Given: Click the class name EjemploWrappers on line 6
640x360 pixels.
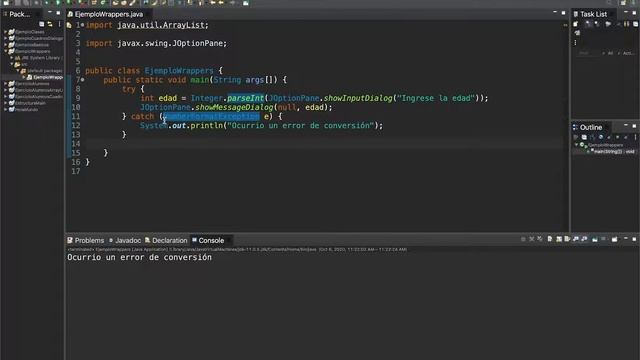Looking at the screenshot, I should click(x=179, y=71).
